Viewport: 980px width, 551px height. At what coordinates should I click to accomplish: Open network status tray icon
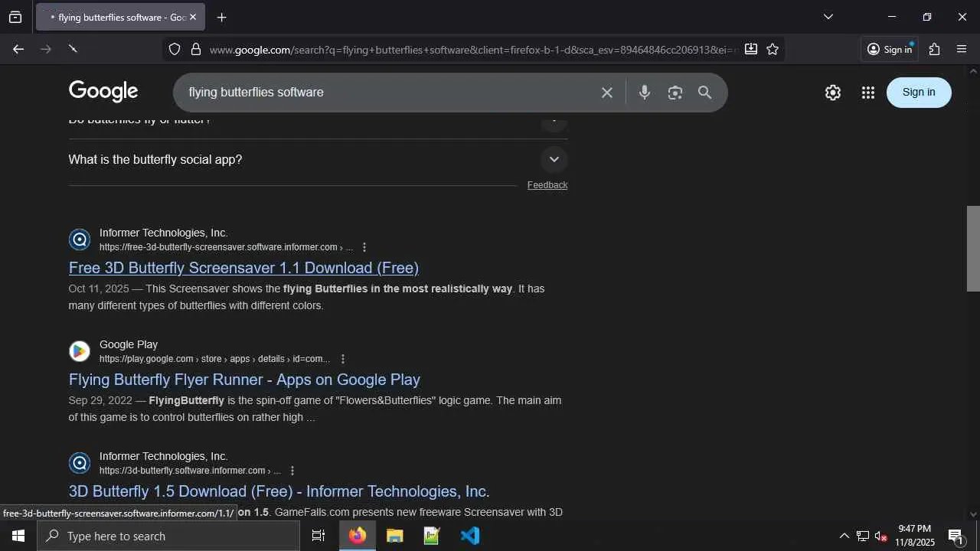pyautogui.click(x=863, y=536)
